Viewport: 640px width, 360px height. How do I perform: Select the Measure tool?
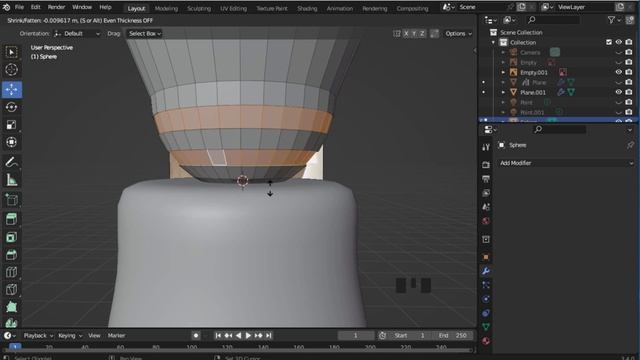coord(11,180)
